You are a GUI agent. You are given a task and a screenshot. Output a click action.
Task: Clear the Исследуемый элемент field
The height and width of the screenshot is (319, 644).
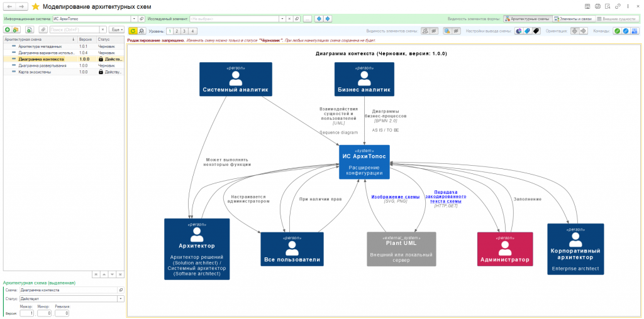click(x=289, y=19)
